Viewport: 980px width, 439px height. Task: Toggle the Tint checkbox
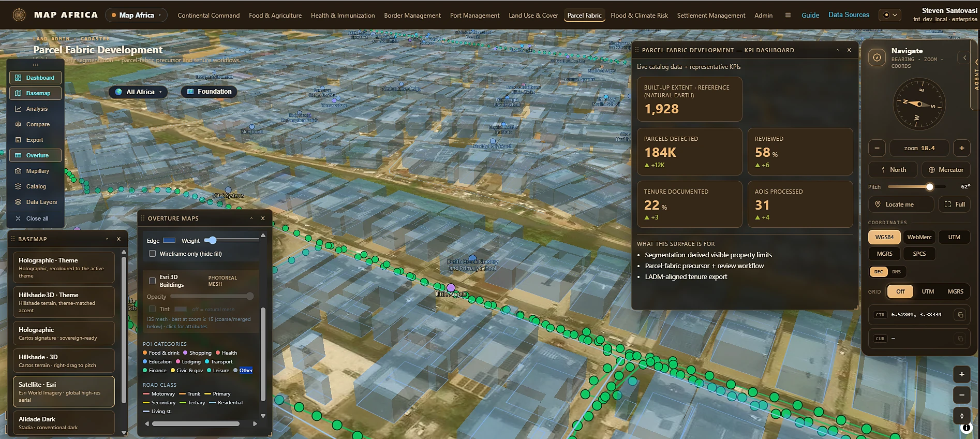[x=152, y=309]
